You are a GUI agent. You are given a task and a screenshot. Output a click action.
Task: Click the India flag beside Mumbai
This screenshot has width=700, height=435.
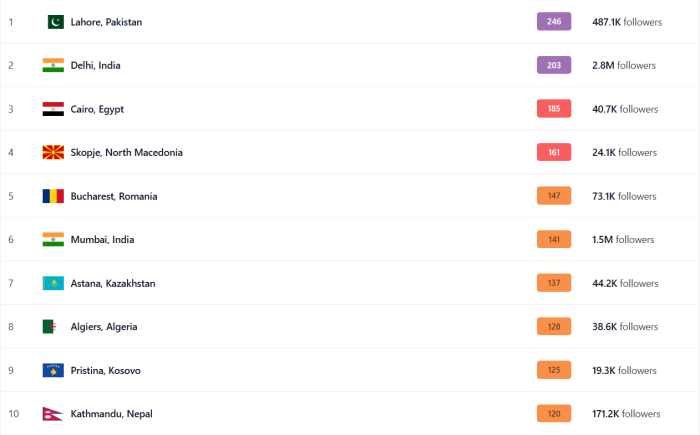(53, 239)
